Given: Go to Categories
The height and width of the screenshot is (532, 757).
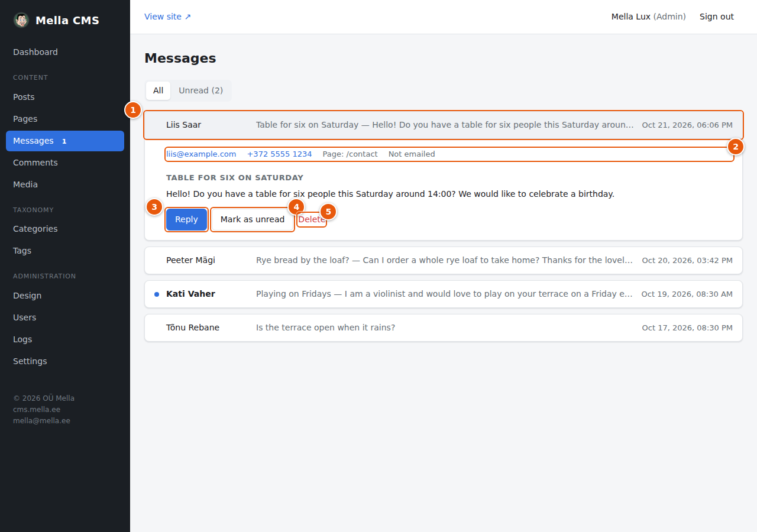Looking at the screenshot, I should [65, 229].
